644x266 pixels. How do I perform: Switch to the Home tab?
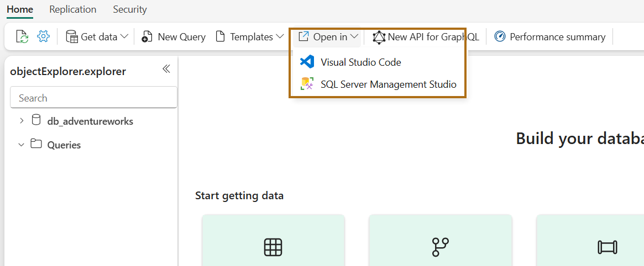point(20,9)
